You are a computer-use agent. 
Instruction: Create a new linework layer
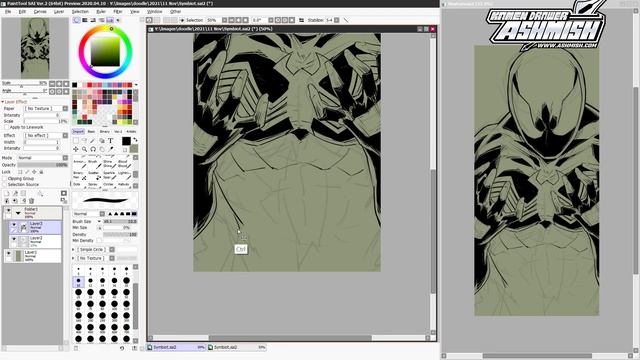15,193
